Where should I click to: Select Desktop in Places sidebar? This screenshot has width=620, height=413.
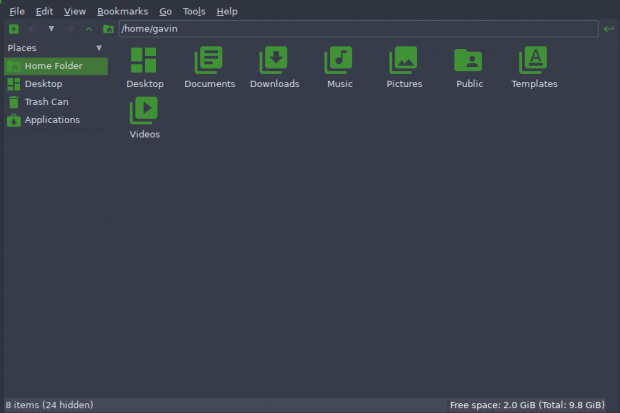pos(56,84)
